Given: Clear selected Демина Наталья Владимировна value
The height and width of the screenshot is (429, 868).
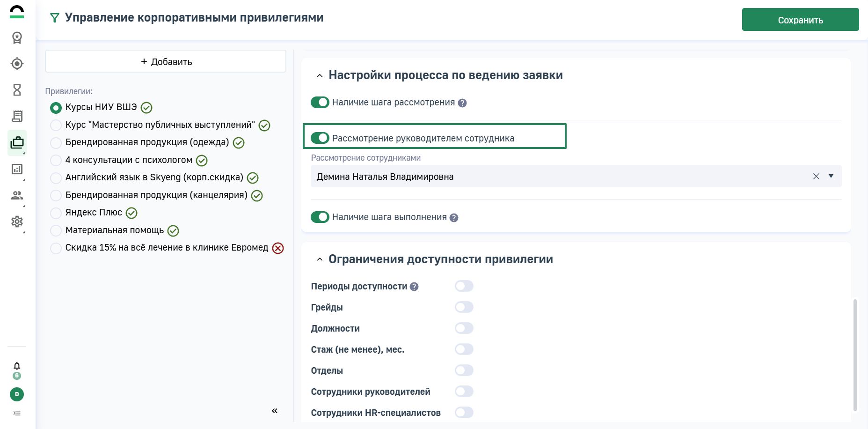Looking at the screenshot, I should coord(816,176).
